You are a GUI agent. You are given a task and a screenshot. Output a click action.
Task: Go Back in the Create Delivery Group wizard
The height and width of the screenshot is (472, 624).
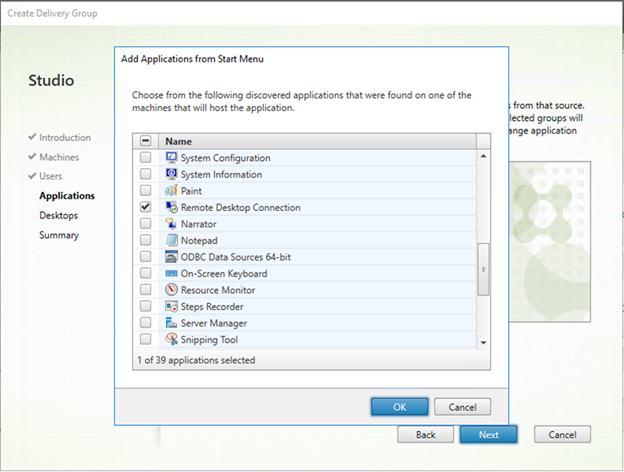pyautogui.click(x=425, y=435)
